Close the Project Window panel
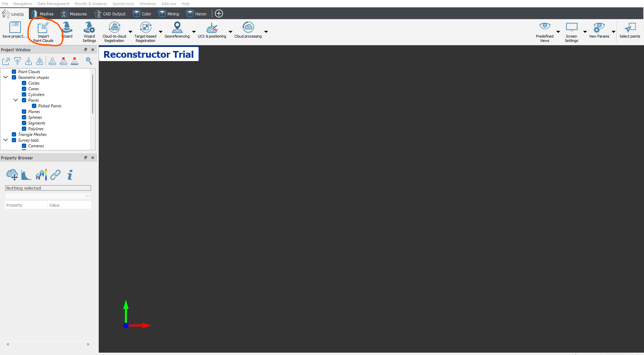644x355 pixels. [x=93, y=50]
